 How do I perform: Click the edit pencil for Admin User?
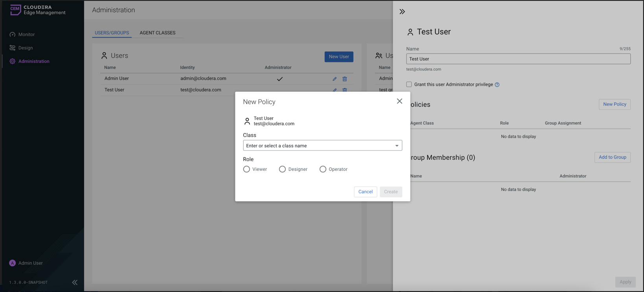click(335, 79)
